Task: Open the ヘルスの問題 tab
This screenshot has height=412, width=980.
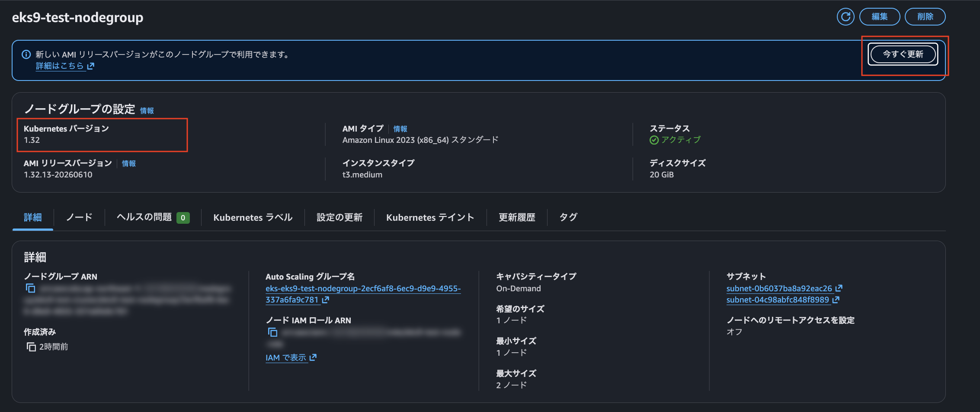Action: [153, 217]
